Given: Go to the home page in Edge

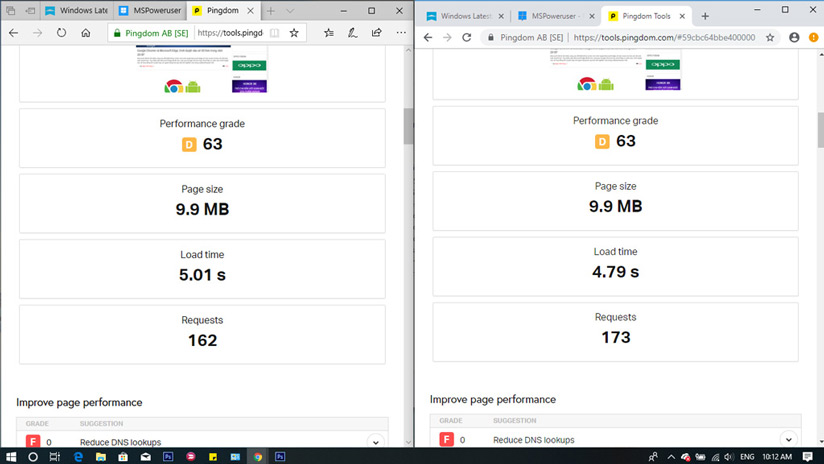Looking at the screenshot, I should point(86,33).
